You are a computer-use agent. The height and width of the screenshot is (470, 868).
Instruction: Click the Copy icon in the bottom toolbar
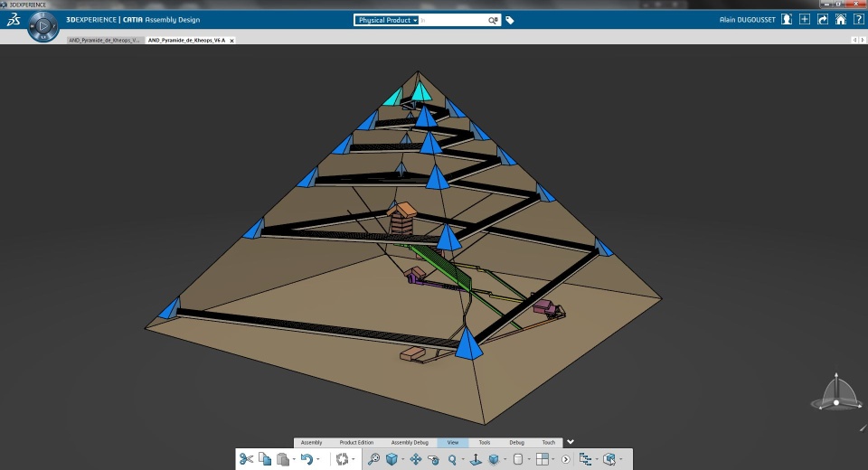tap(265, 459)
